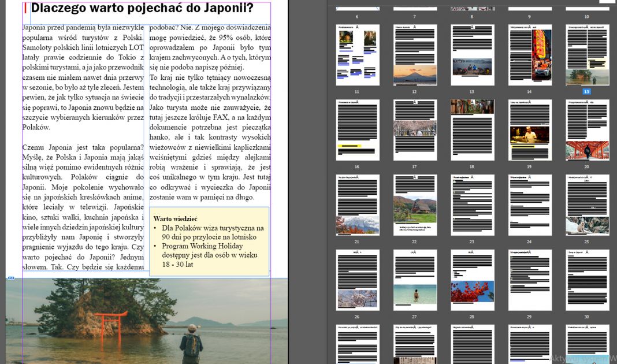Select the page 12 thumbnail with Mount Fuji sunset
Screen dimensions: 617x364
(415, 55)
